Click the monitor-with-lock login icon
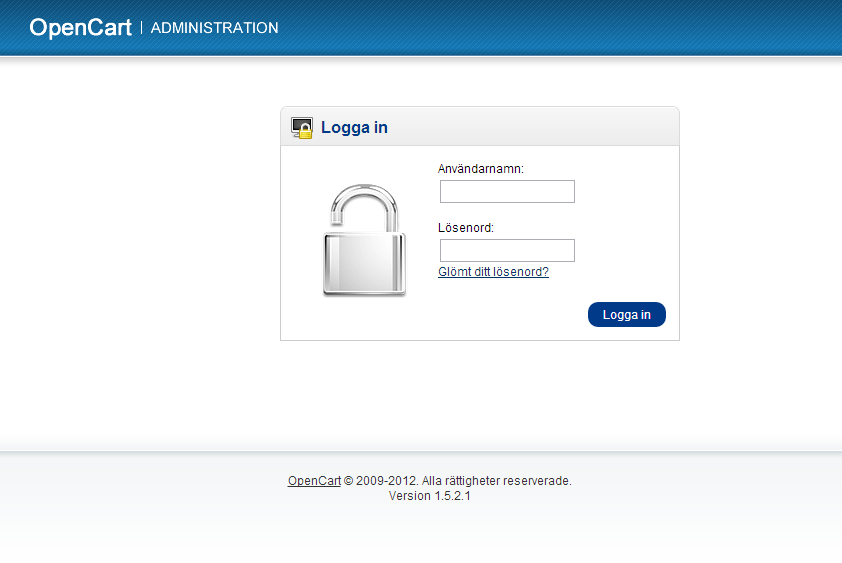 point(302,128)
